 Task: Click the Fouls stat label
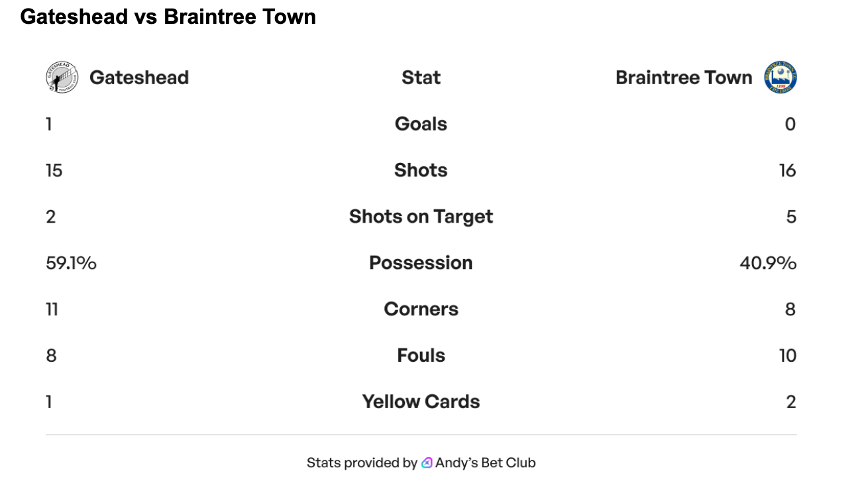[421, 356]
